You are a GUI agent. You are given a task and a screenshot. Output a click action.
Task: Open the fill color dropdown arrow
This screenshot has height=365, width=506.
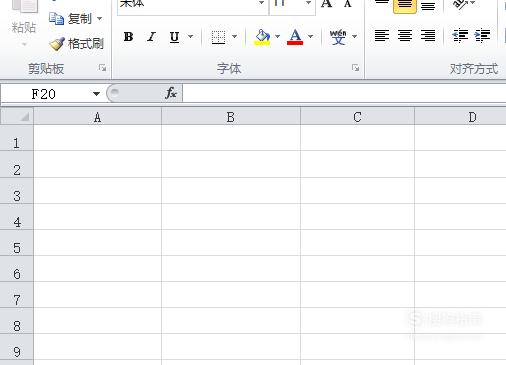277,36
